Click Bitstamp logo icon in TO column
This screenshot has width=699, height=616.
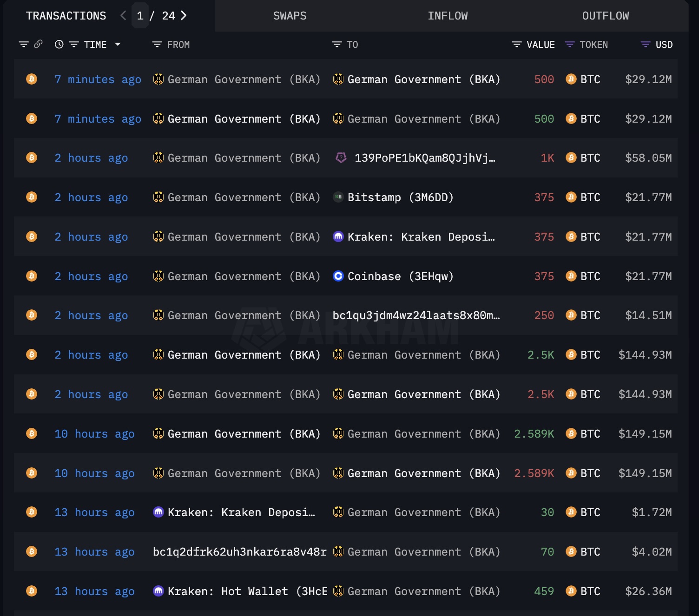[338, 197]
